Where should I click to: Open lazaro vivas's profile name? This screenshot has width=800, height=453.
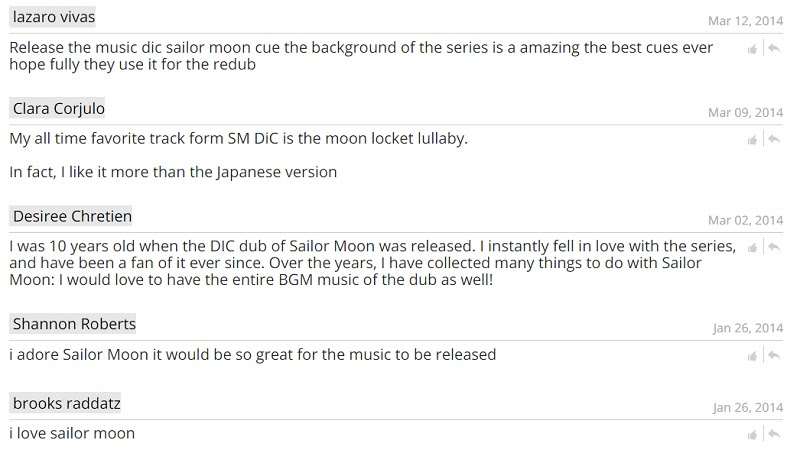coord(54,17)
